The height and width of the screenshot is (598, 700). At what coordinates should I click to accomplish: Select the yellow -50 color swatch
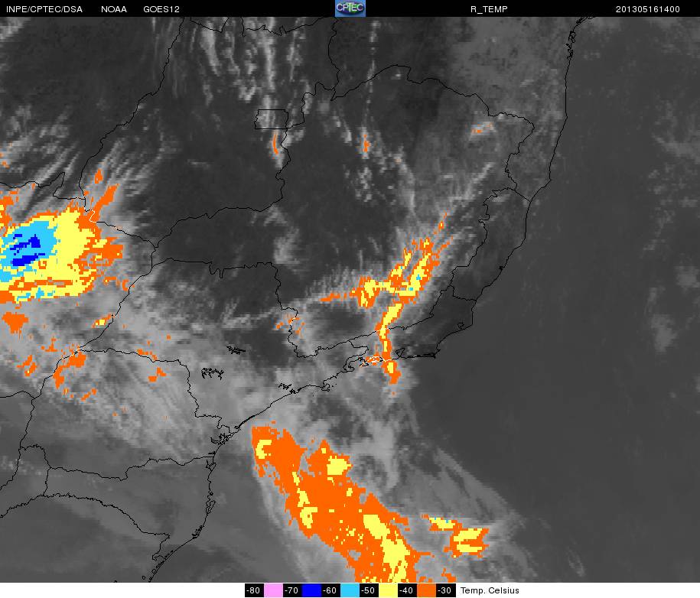[x=388, y=590]
